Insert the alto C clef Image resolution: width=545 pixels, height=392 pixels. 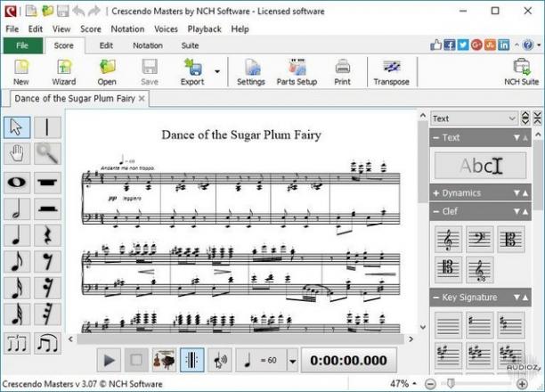(510, 240)
